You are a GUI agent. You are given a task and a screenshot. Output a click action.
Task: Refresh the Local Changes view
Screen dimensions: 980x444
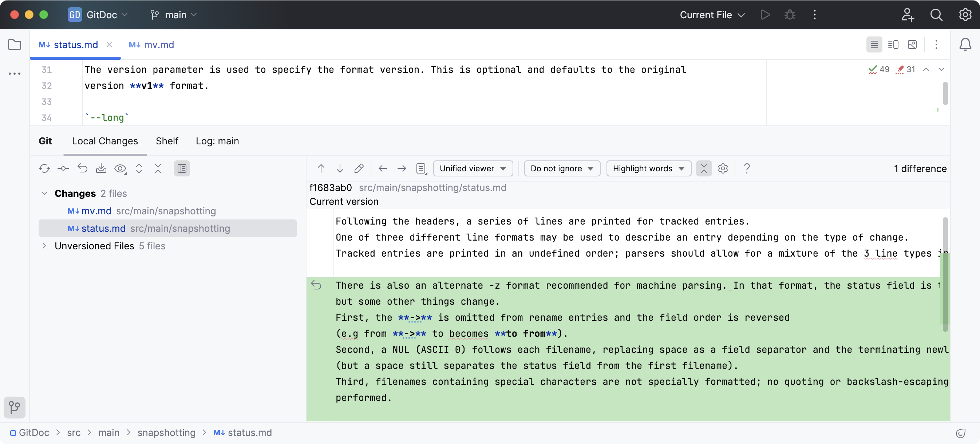coord(44,168)
